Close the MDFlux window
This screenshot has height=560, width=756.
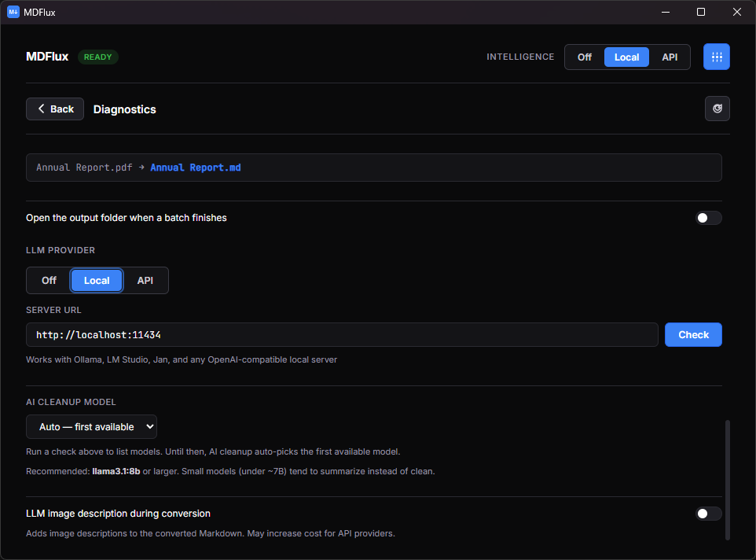coord(736,12)
